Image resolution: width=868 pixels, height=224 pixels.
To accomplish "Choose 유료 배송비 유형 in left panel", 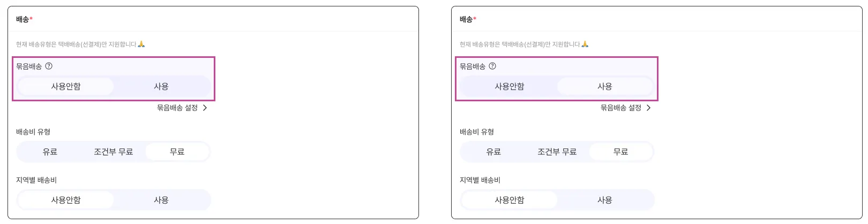I will [50, 152].
